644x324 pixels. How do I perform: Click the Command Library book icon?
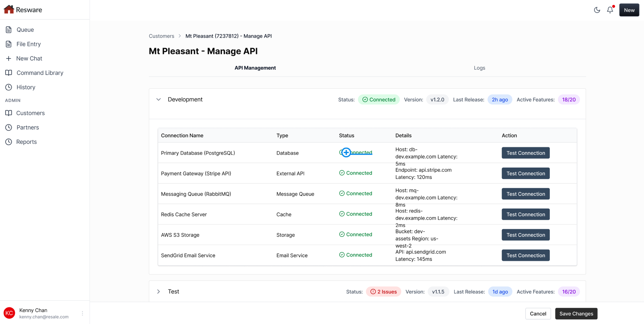(x=9, y=73)
